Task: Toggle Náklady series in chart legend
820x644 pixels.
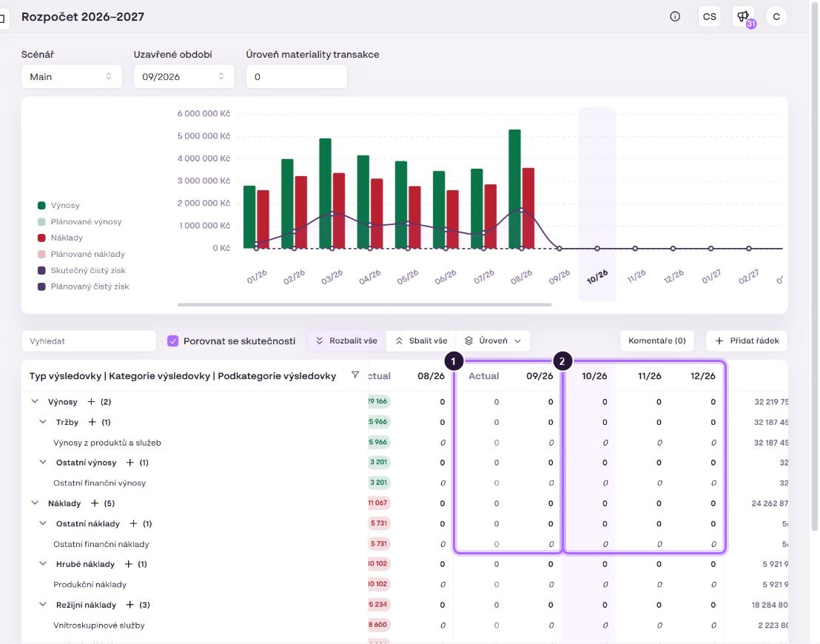Action: [x=60, y=238]
